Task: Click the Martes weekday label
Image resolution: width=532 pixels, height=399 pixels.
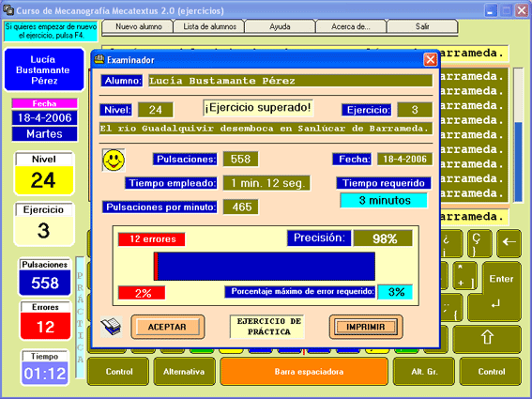Action: tap(44, 134)
